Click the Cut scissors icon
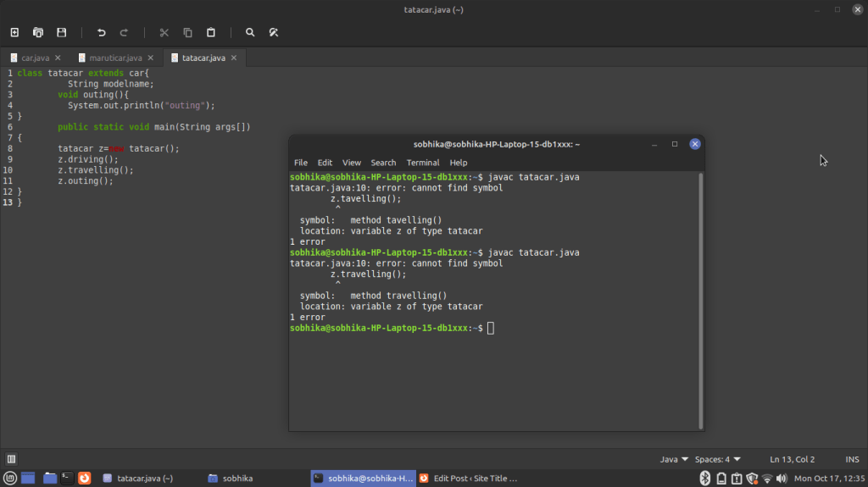 (164, 32)
